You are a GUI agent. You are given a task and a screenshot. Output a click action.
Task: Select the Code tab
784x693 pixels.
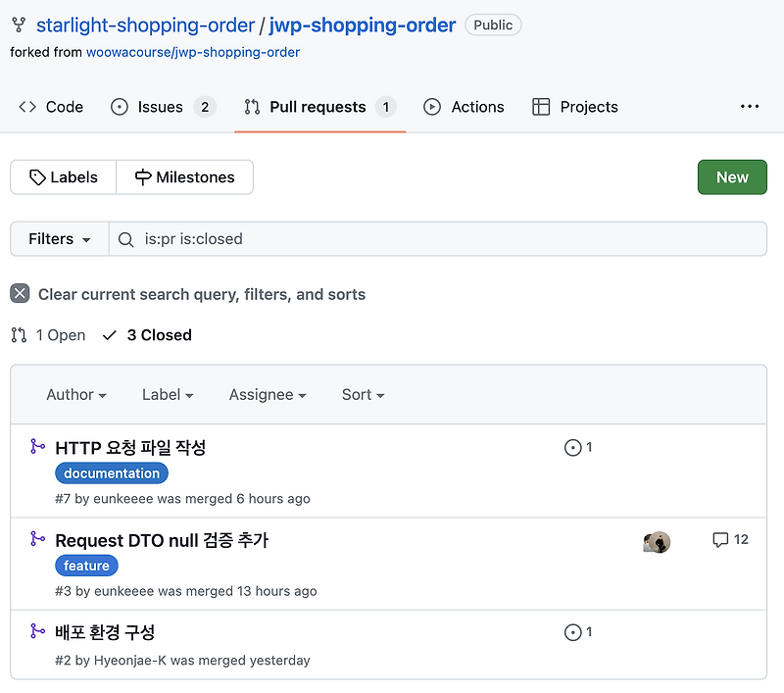point(50,106)
